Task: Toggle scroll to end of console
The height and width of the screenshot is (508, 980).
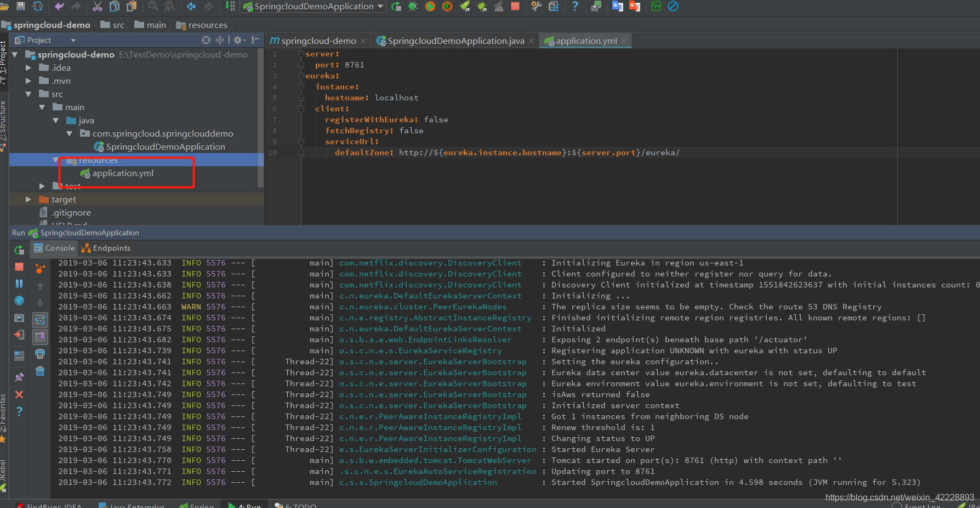Action: 40,336
